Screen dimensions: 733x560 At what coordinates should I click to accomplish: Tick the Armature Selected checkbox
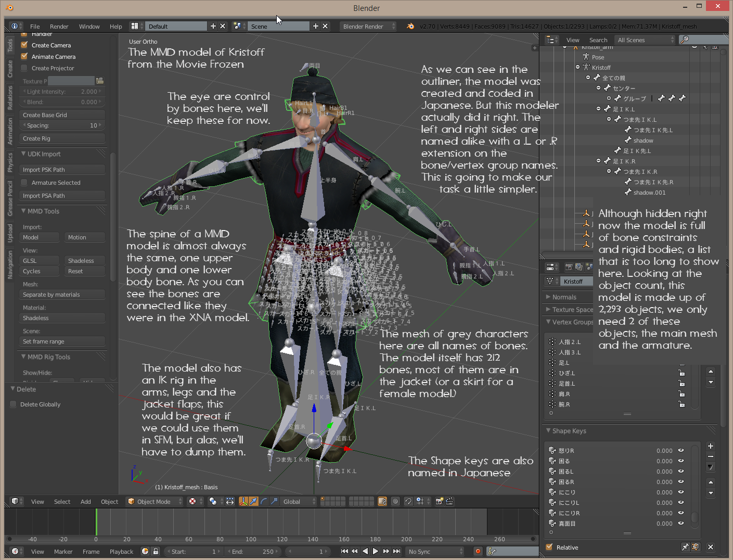(x=24, y=182)
